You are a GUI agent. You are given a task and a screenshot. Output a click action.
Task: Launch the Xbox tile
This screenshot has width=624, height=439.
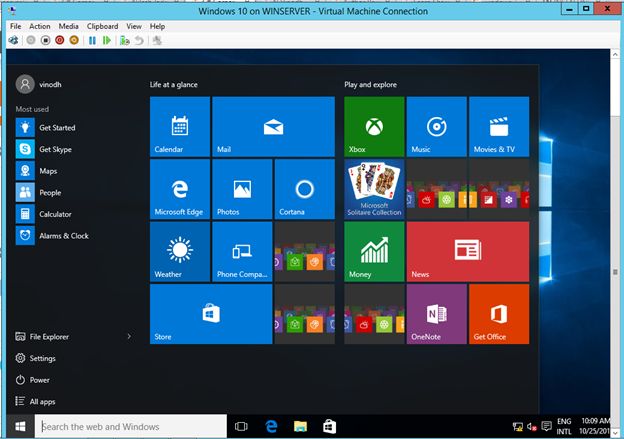tap(374, 127)
